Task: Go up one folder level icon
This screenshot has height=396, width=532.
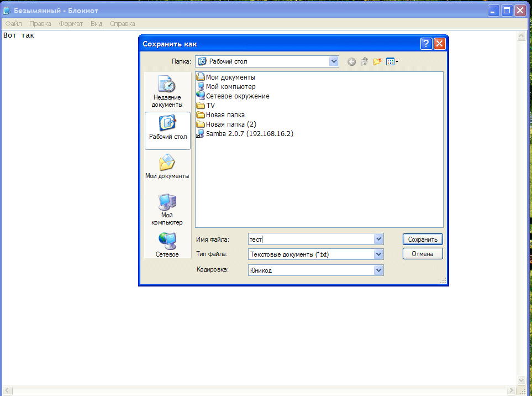Action: click(x=365, y=61)
